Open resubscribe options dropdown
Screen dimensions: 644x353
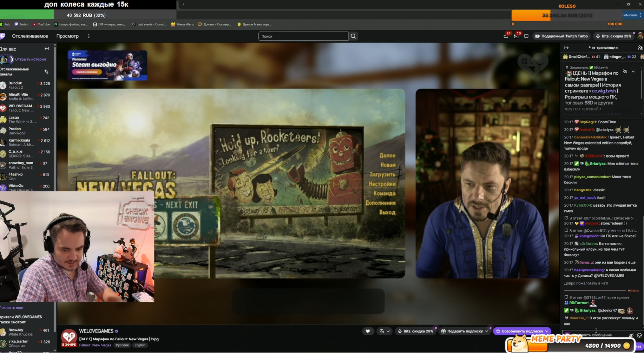click(547, 331)
